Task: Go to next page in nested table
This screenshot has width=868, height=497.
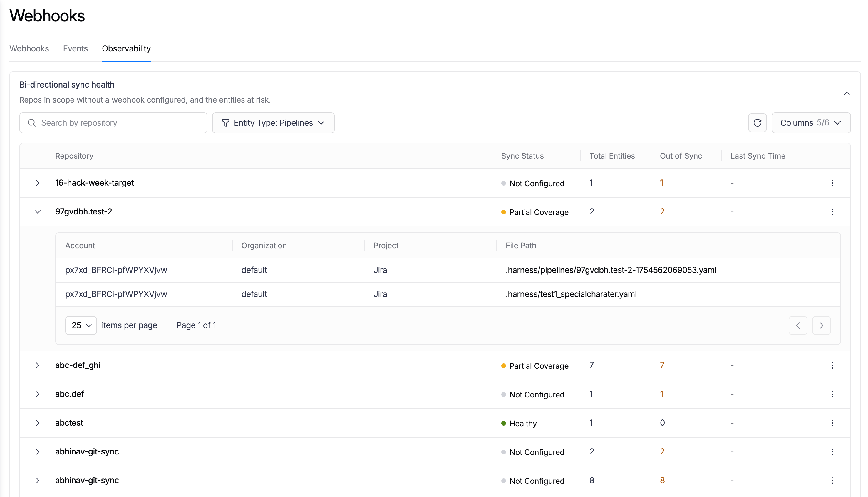Action: pyautogui.click(x=821, y=325)
